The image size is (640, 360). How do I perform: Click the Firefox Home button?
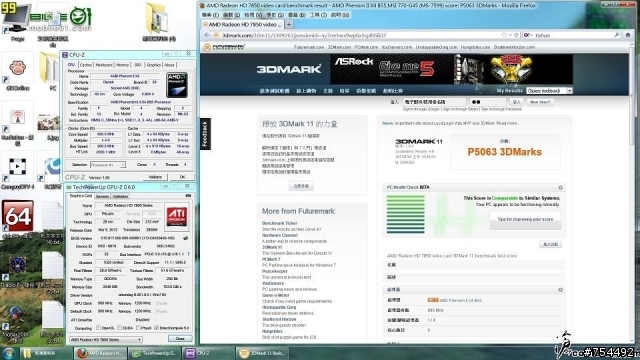tap(628, 35)
